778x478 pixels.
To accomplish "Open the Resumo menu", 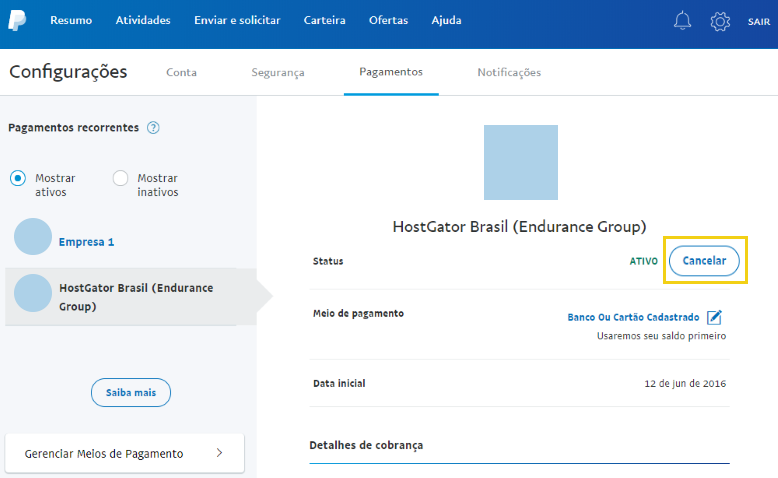I will pyautogui.click(x=71, y=20).
